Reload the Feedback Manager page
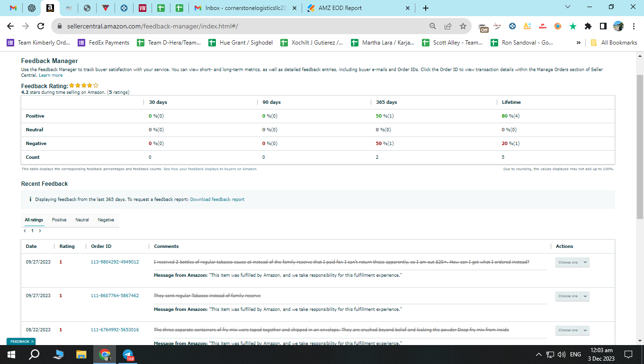 pos(41,26)
